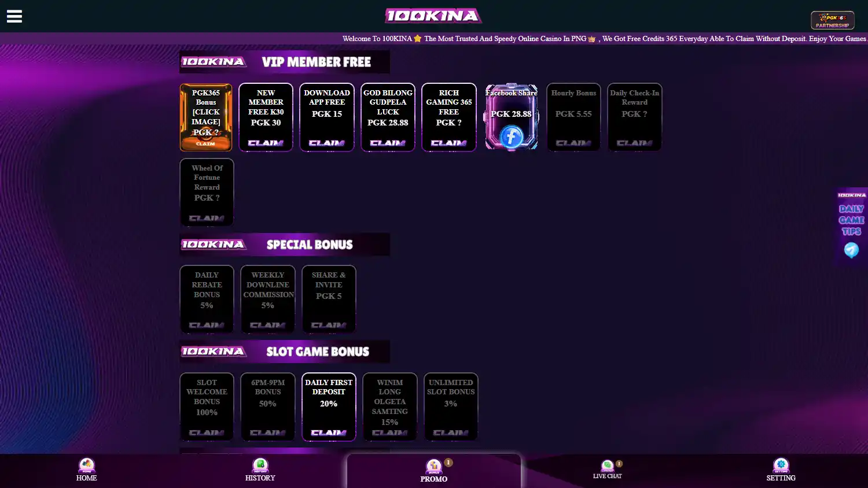This screenshot has height=488, width=868.
Task: Select the Wheel Of Fortune Reward card
Action: click(207, 193)
